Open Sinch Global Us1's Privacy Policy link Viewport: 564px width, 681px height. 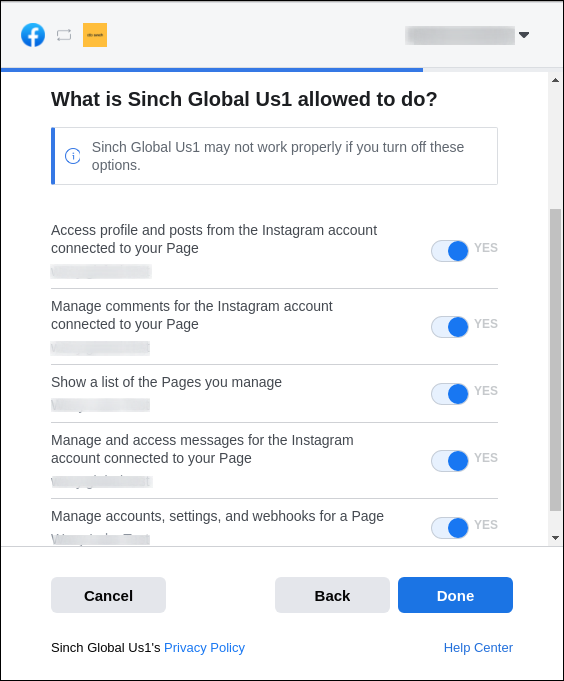[204, 648]
